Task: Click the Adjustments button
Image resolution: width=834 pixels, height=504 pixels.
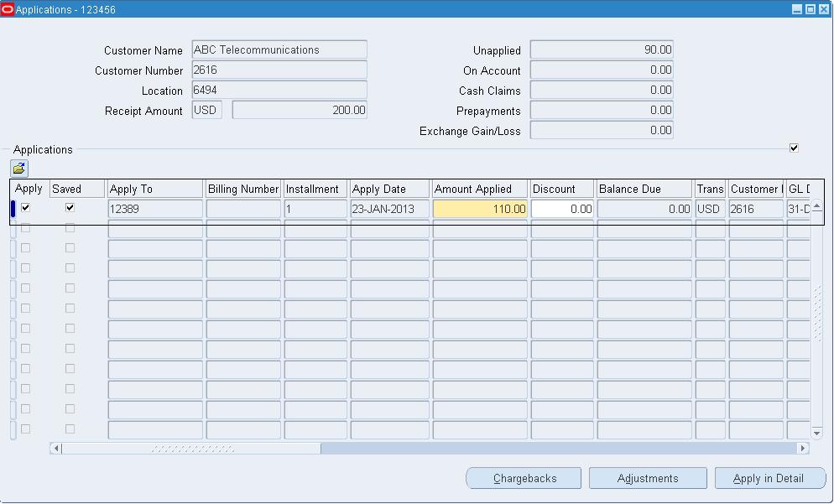Action: pos(647,477)
